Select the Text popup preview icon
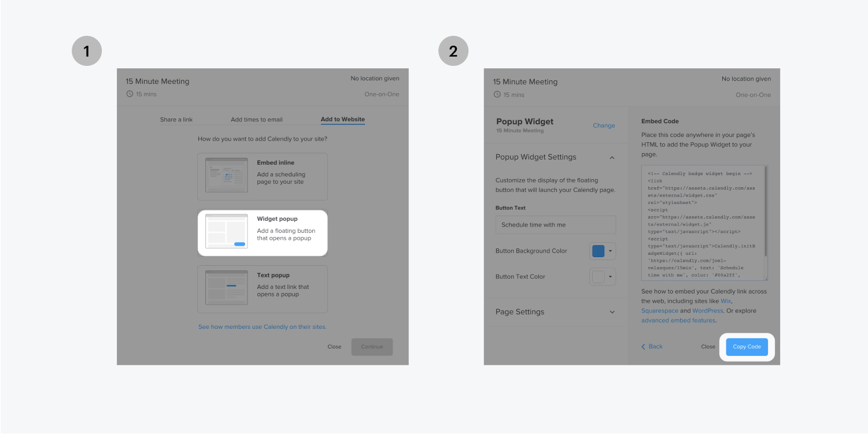 pyautogui.click(x=227, y=288)
